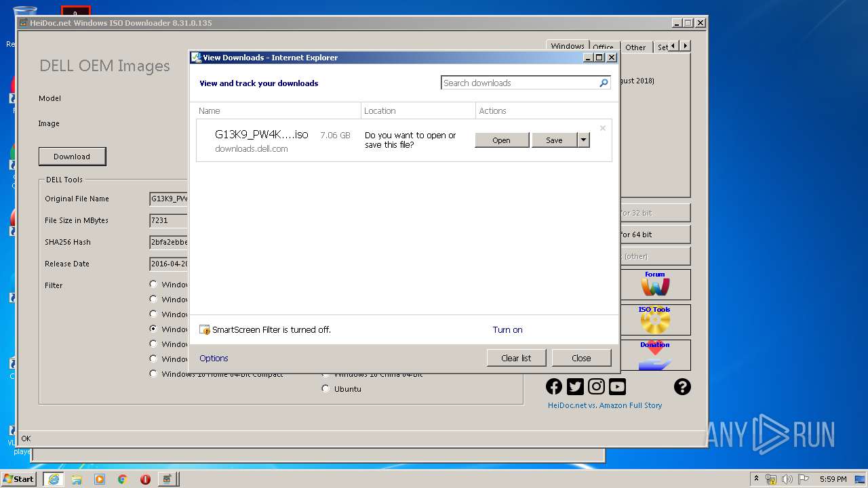Open the Forum icon button

(x=655, y=285)
